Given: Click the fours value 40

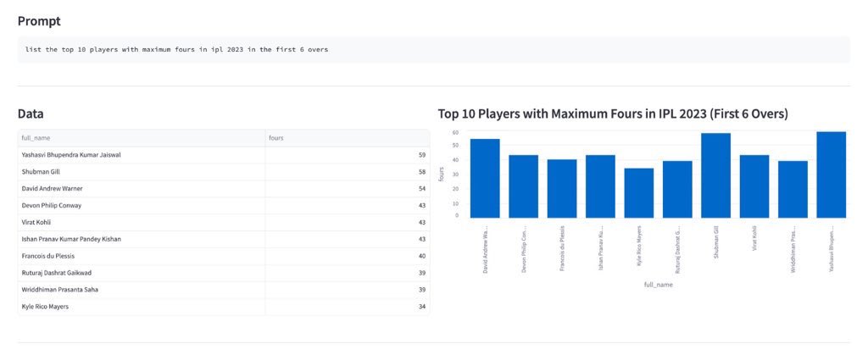Looking at the screenshot, I should pyautogui.click(x=422, y=256).
